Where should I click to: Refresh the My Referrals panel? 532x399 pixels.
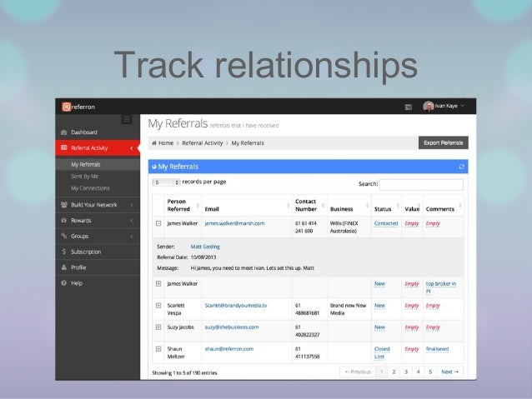pyautogui.click(x=461, y=167)
